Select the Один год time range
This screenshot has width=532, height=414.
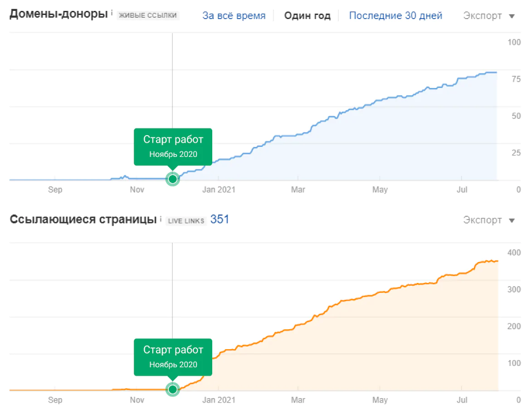click(x=307, y=16)
